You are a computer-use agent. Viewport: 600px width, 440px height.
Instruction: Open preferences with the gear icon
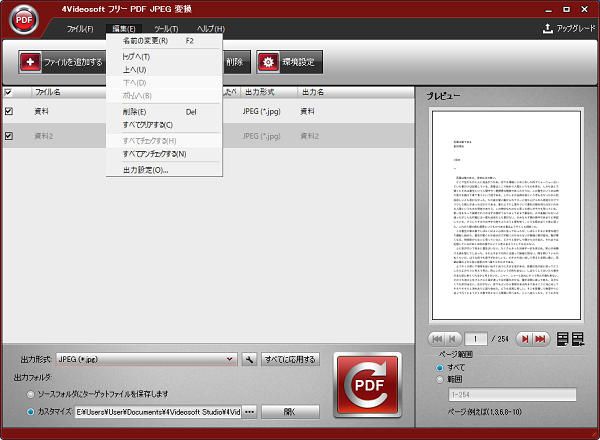pos(269,62)
